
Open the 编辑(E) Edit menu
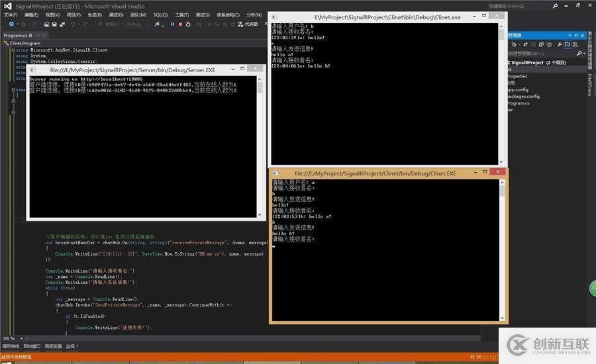31,15
